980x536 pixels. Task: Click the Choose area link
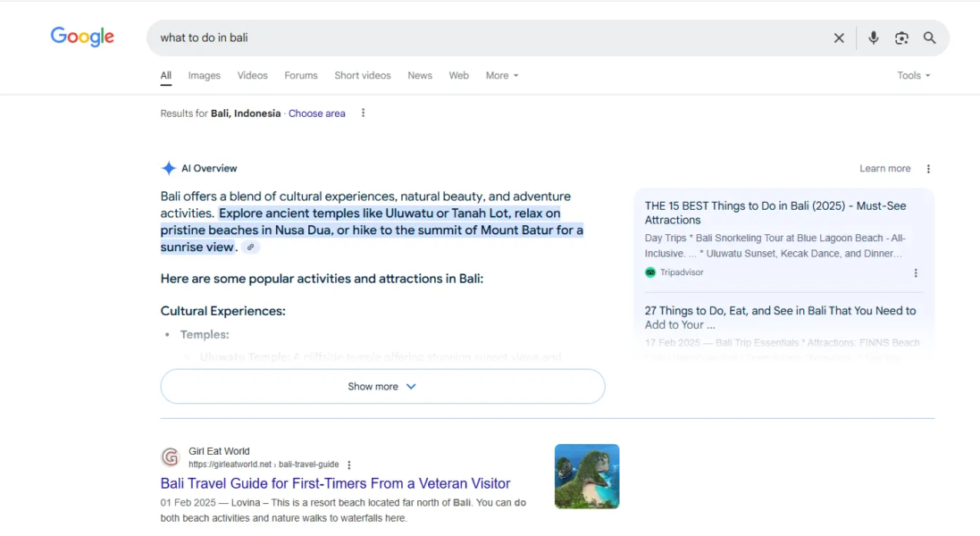(x=317, y=114)
